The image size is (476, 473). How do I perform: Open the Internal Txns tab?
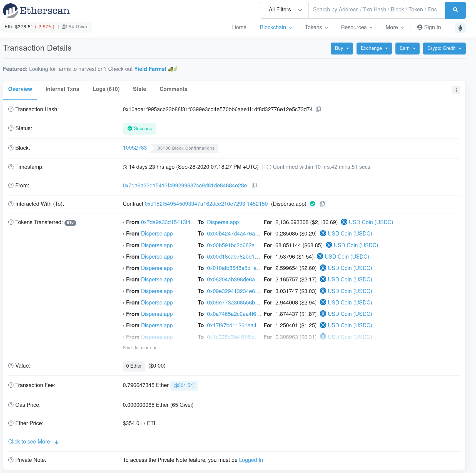62,89
